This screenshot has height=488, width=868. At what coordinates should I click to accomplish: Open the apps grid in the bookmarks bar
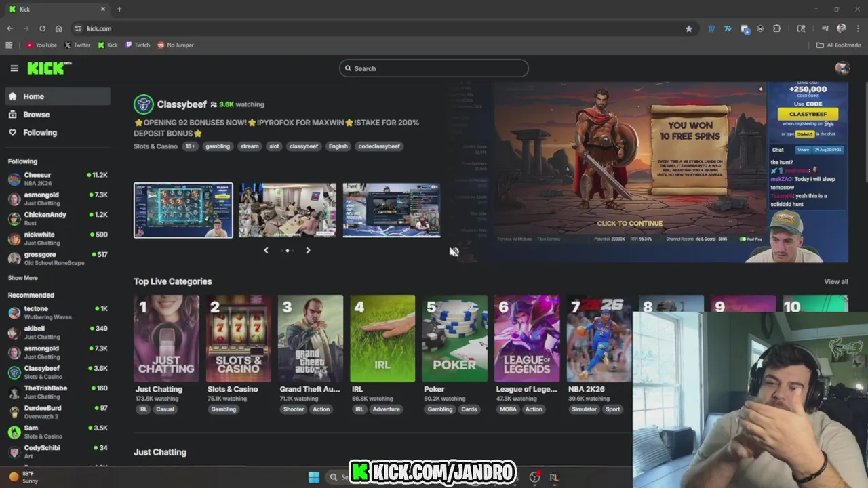pyautogui.click(x=9, y=45)
